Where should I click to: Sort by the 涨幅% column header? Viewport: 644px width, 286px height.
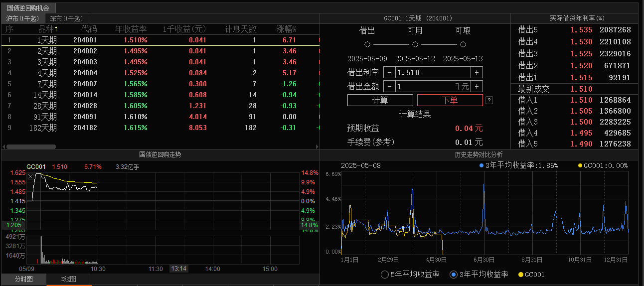[x=286, y=29]
